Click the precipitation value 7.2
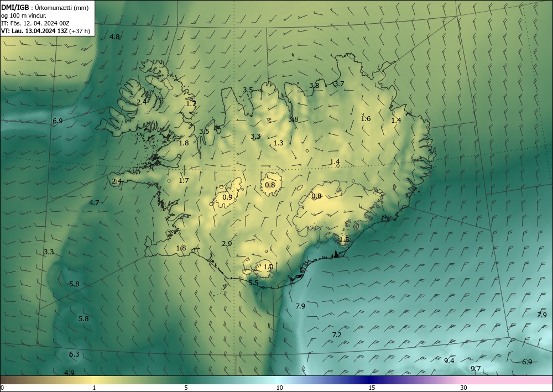 [337, 334]
